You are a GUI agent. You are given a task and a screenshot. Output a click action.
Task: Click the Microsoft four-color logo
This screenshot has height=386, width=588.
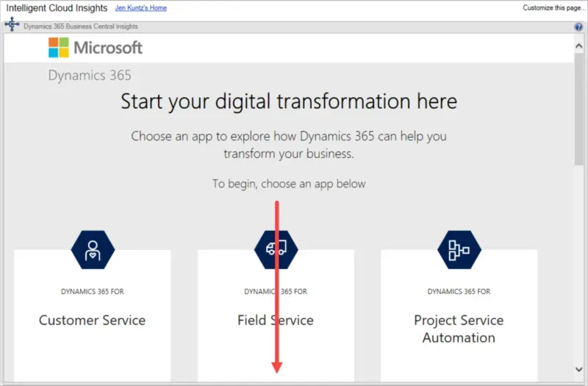pos(58,48)
